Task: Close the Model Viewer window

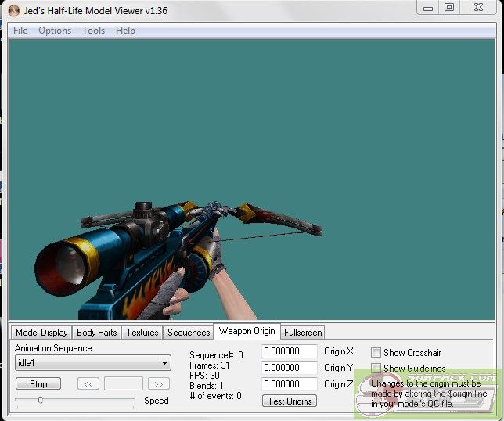Action: [x=478, y=8]
